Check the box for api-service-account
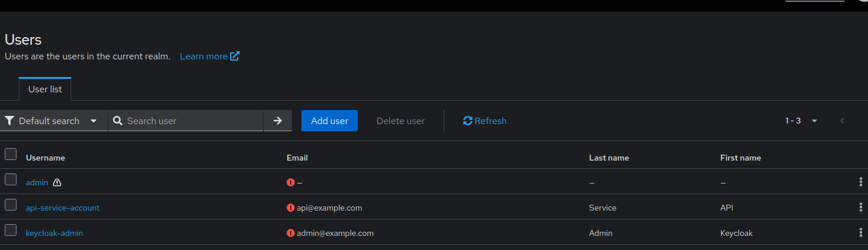The height and width of the screenshot is (250, 868). click(x=11, y=205)
